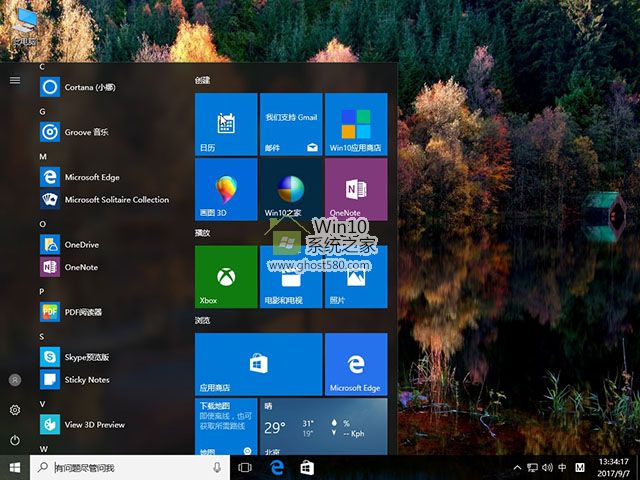Open the Win10之家 tile
This screenshot has width=640, height=480.
click(291, 189)
